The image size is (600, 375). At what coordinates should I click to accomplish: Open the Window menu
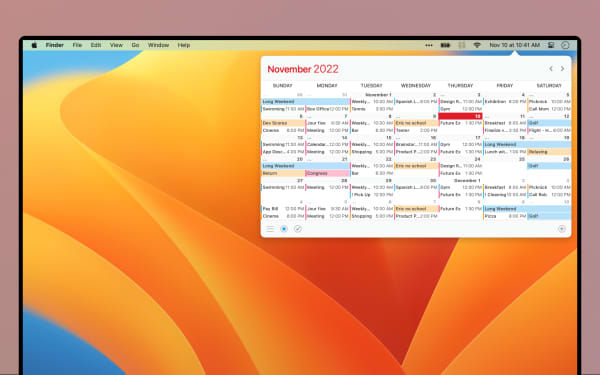pos(158,45)
